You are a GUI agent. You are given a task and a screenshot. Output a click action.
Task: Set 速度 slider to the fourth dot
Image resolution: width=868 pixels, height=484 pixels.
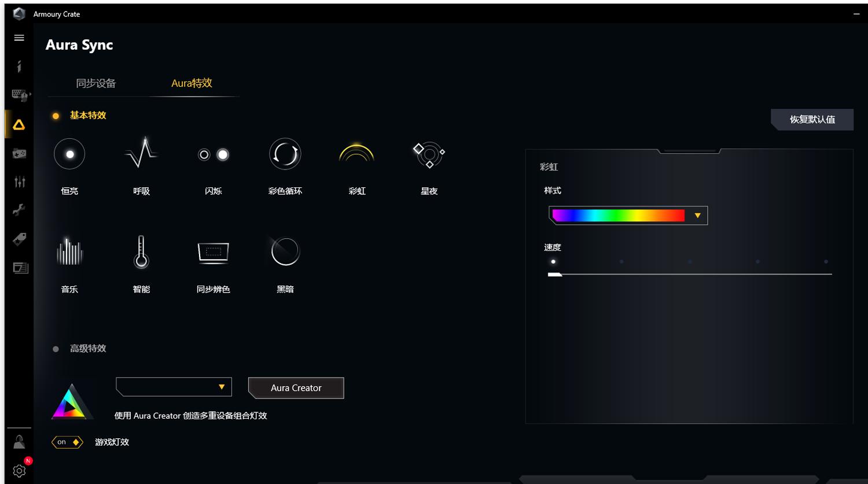(757, 262)
